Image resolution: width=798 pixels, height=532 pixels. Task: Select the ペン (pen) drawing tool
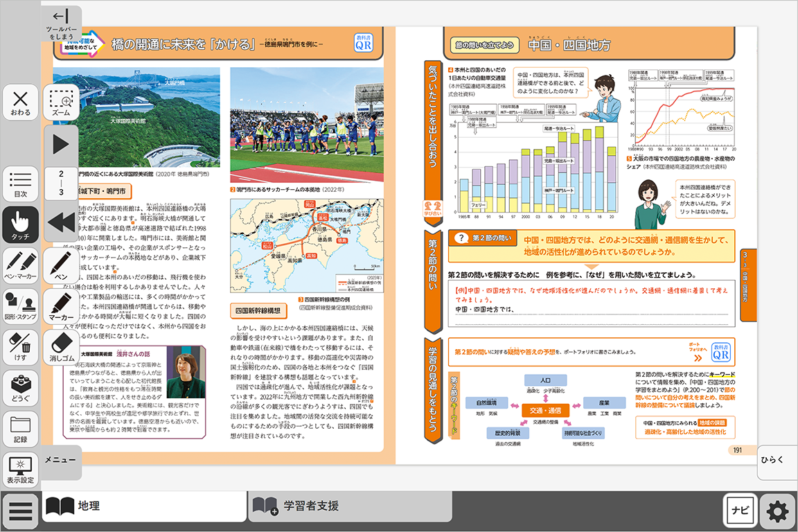click(61, 263)
